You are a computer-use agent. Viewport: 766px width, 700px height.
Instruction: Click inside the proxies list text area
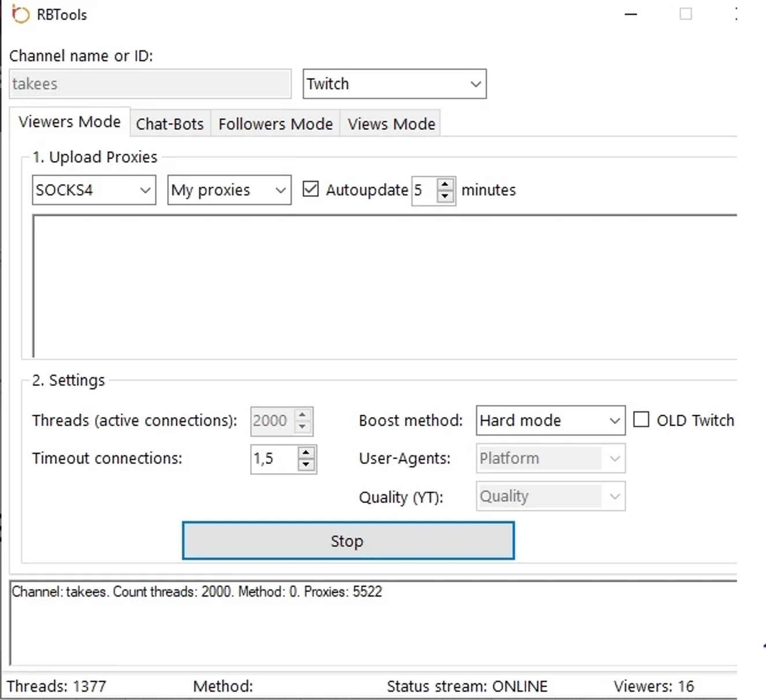(x=385, y=286)
